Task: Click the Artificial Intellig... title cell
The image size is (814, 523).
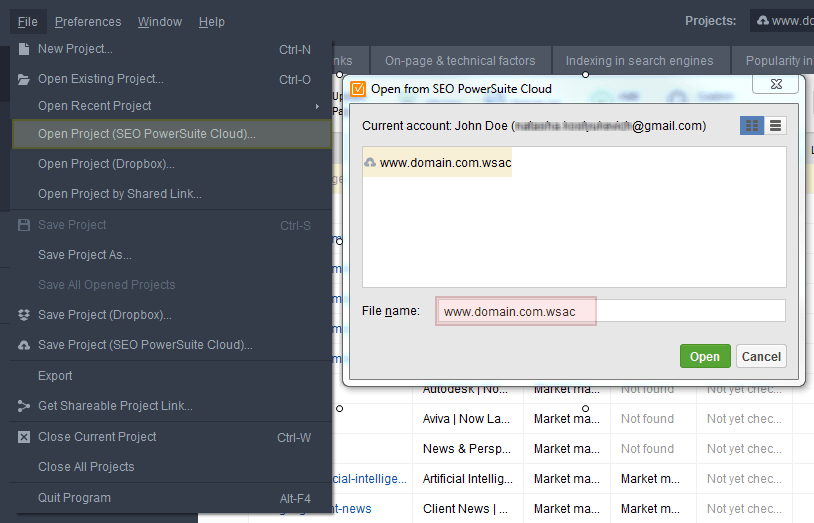Action: click(467, 479)
